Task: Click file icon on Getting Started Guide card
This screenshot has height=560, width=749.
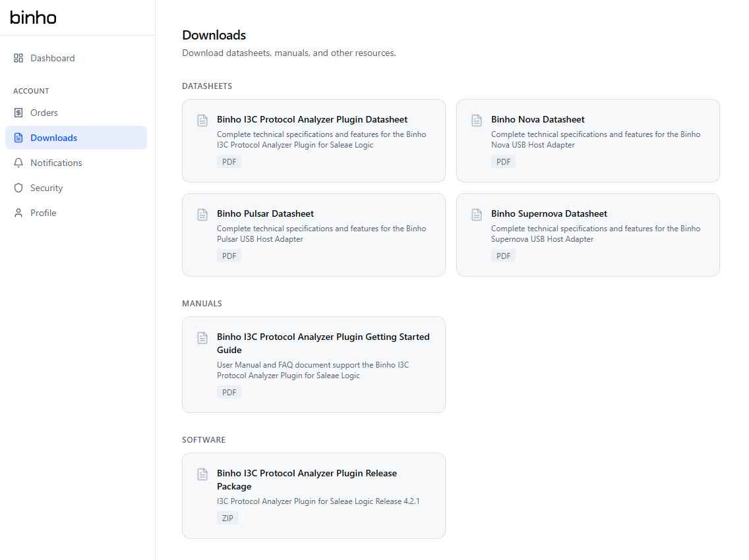Action: coord(202,338)
